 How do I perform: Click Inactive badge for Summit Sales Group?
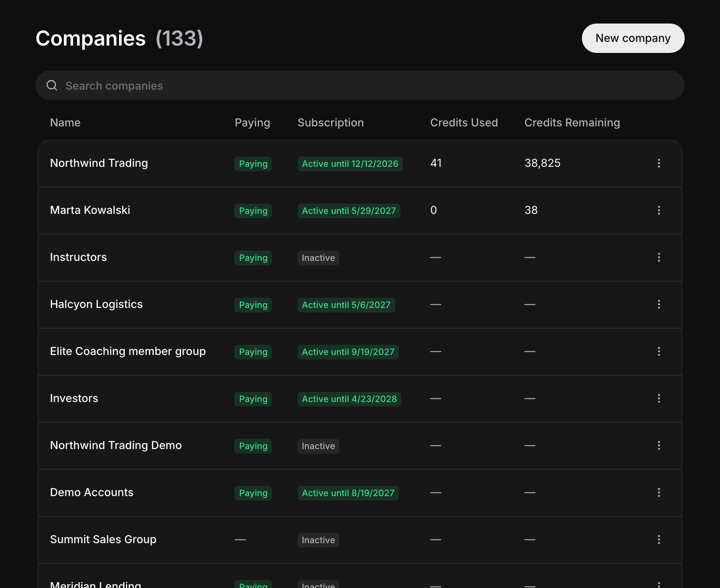point(318,540)
